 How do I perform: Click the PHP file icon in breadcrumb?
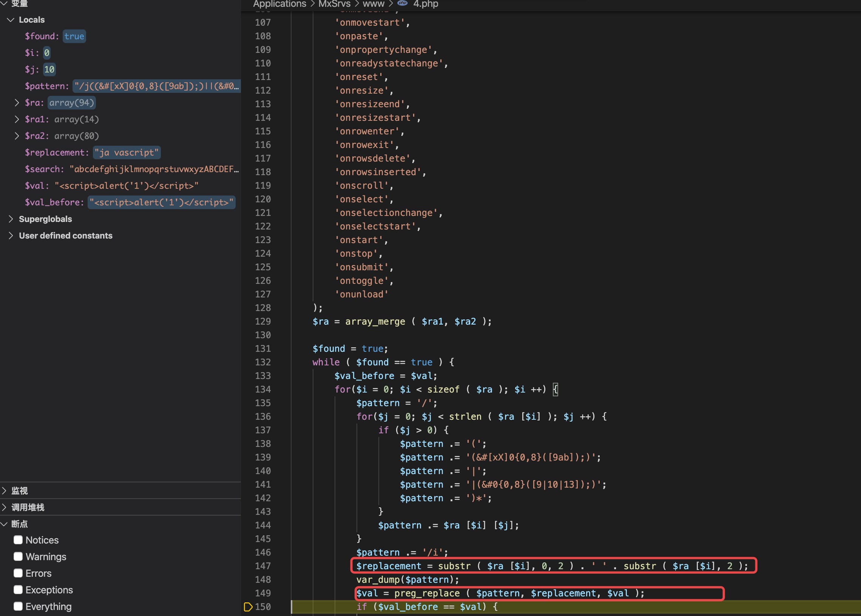point(403,3)
